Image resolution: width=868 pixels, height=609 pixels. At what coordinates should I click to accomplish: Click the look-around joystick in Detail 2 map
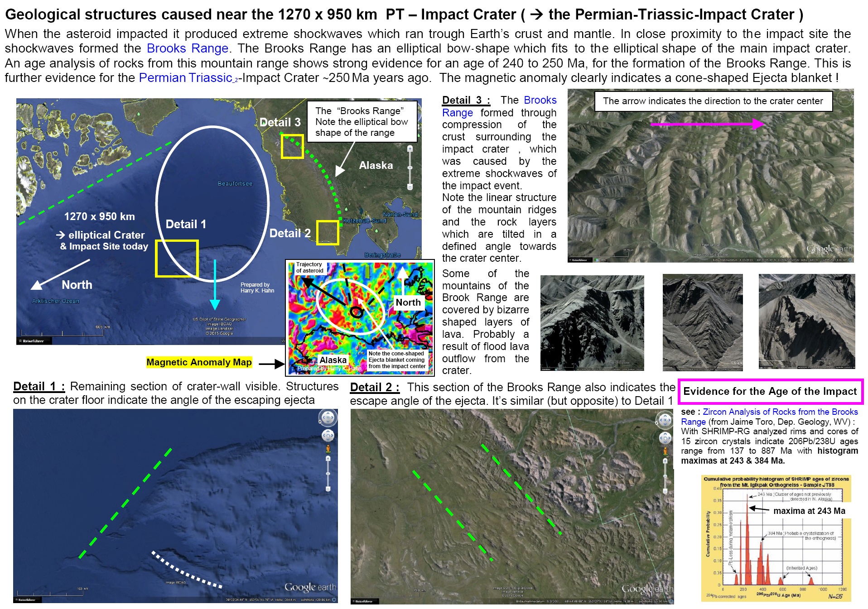coord(665,420)
